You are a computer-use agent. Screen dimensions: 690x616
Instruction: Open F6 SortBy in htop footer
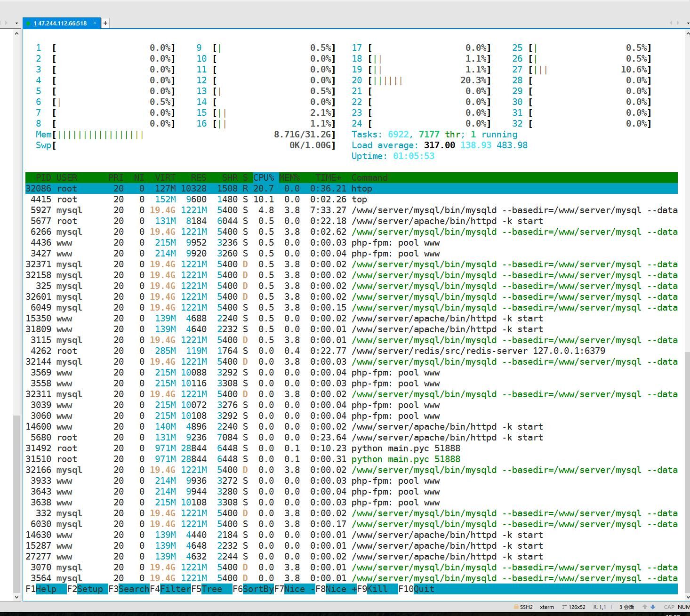coord(253,589)
